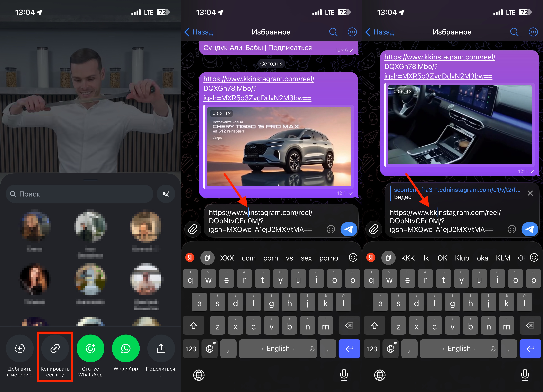
Task: Tap the paperclip attach icon in middle chat
Action: tap(193, 229)
